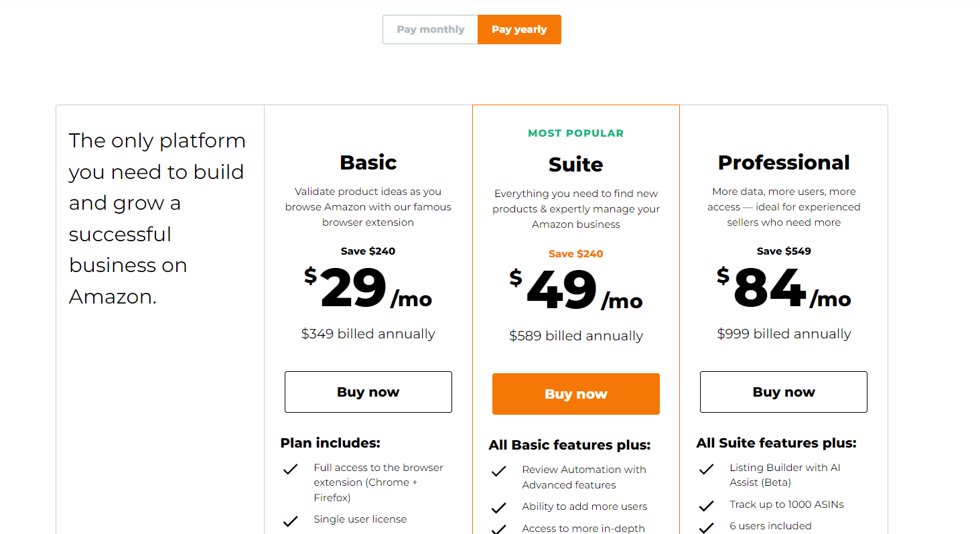Click the Listing Builder with AI Assist checkmark
The height and width of the screenshot is (534, 980).
click(706, 470)
